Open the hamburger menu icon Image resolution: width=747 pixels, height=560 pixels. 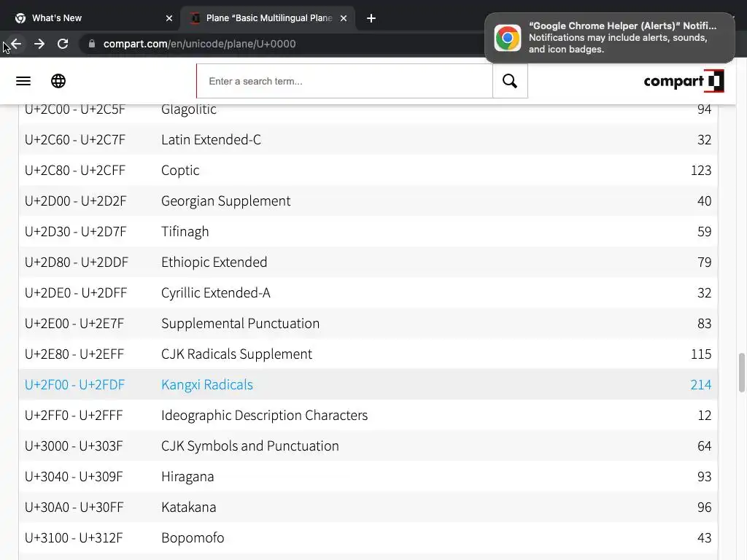(x=23, y=81)
